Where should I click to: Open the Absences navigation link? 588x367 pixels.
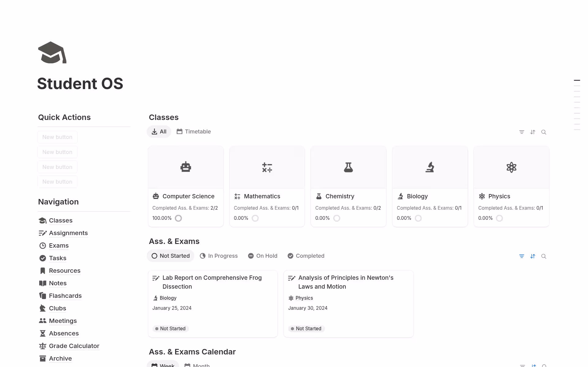coord(64,333)
